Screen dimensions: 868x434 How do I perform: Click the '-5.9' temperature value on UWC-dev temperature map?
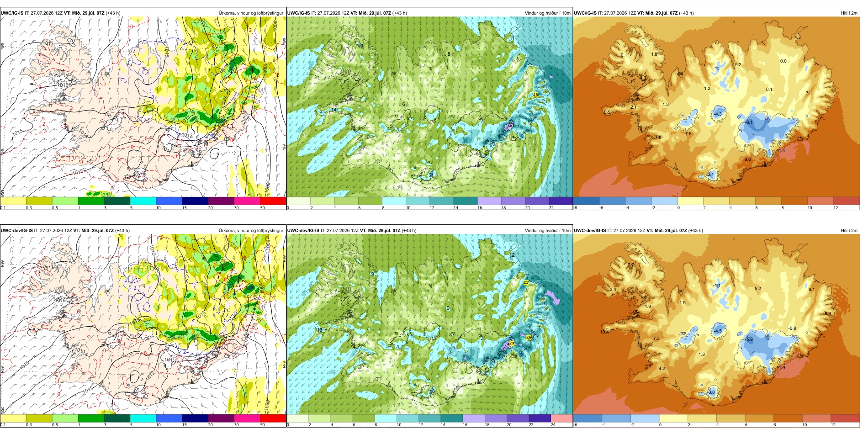click(x=749, y=339)
